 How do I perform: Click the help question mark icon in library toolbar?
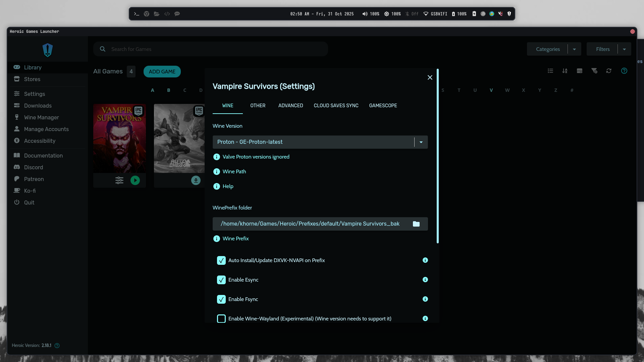point(624,71)
